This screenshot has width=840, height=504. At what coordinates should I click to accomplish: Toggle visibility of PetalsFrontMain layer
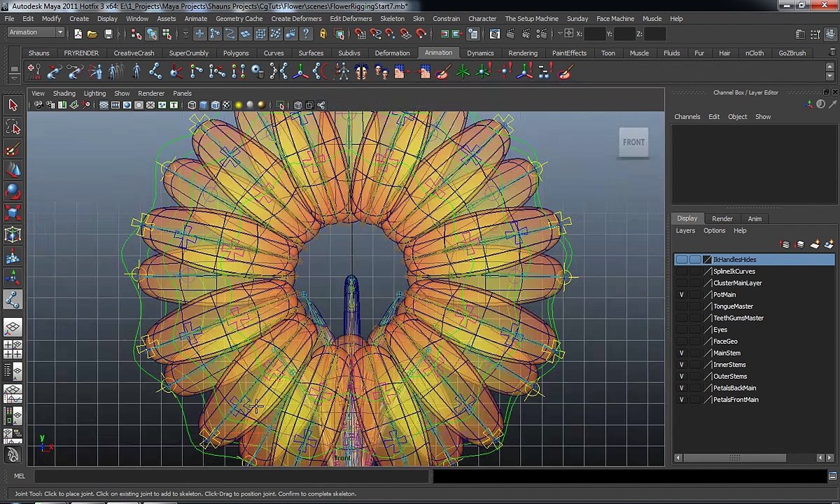point(681,400)
